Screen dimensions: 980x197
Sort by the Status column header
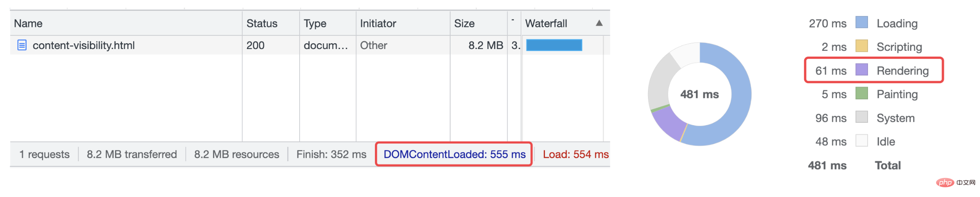click(262, 23)
